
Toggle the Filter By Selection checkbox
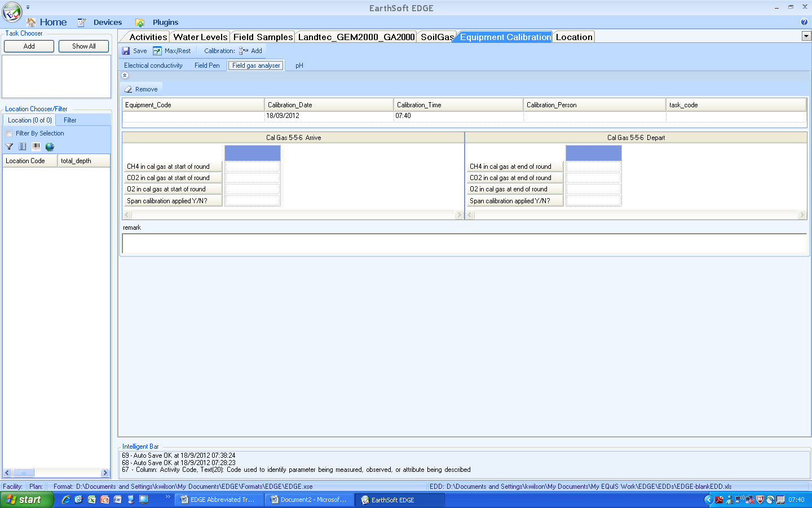click(x=9, y=134)
